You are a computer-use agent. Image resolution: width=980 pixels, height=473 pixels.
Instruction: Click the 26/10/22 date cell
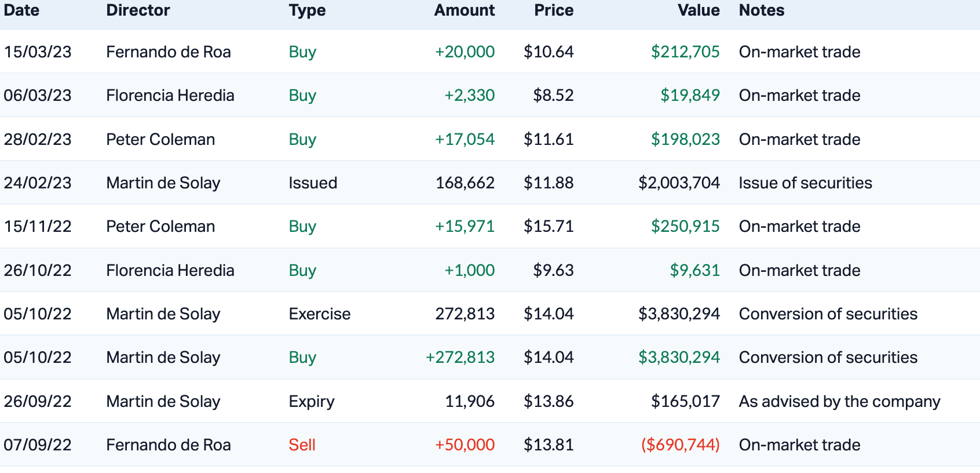(x=38, y=271)
